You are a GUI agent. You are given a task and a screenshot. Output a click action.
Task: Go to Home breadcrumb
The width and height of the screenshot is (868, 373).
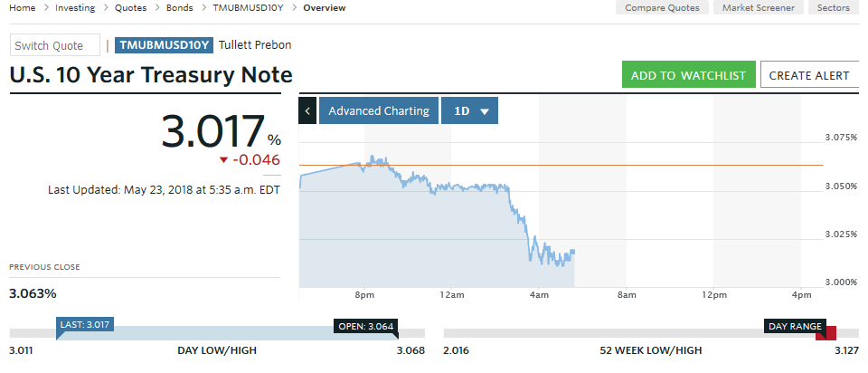23,8
